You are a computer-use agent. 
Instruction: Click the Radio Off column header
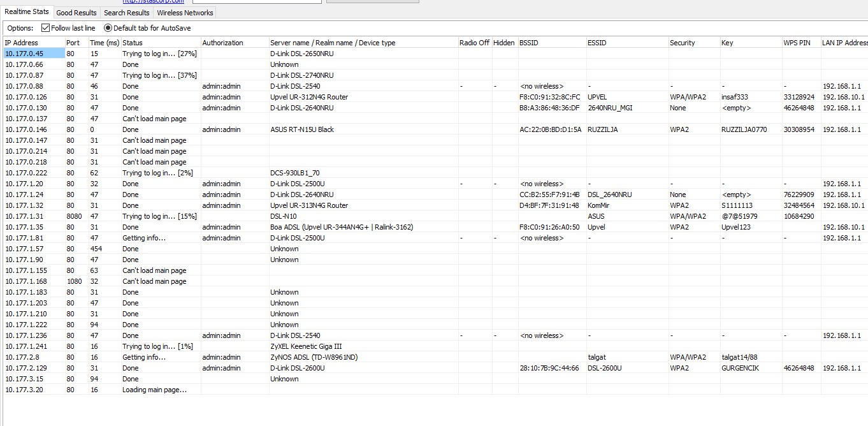(474, 43)
